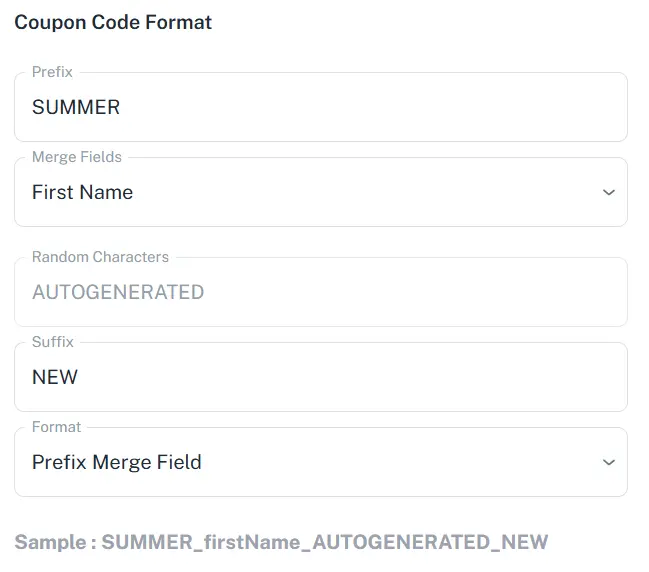Open the Merge Fields dropdown

320,192
